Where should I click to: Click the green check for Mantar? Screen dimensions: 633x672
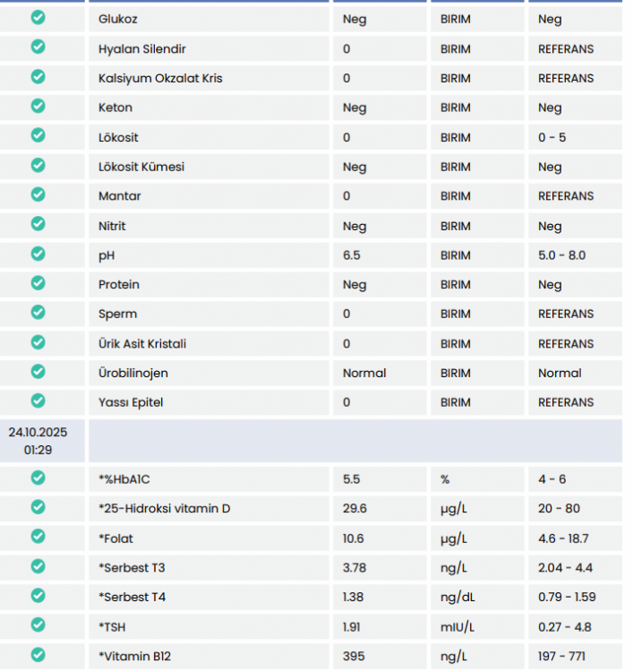tap(38, 194)
